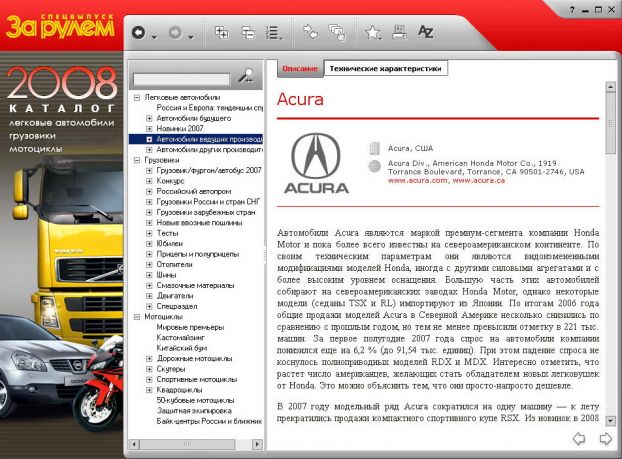Select the Отопители tree item

click(x=174, y=265)
